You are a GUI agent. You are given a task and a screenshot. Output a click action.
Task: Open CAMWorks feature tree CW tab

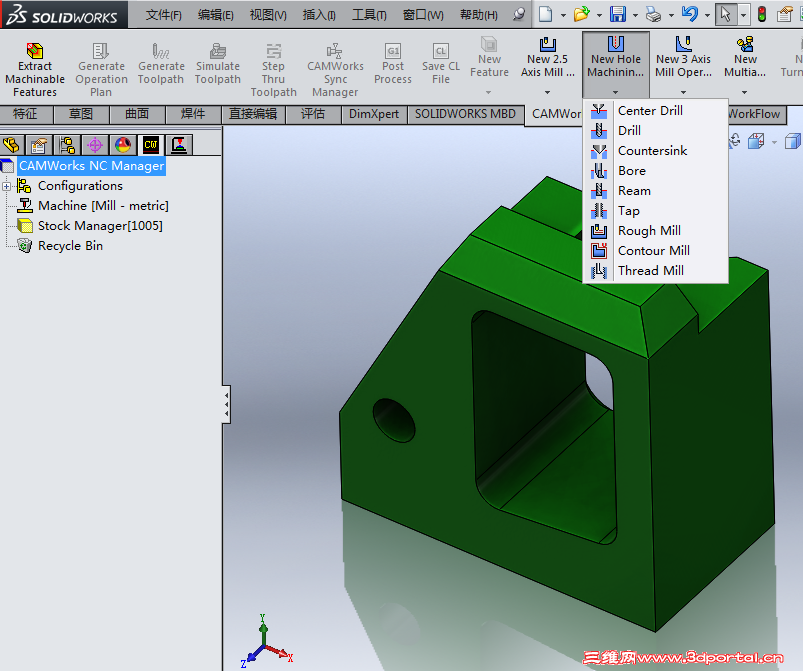point(151,145)
